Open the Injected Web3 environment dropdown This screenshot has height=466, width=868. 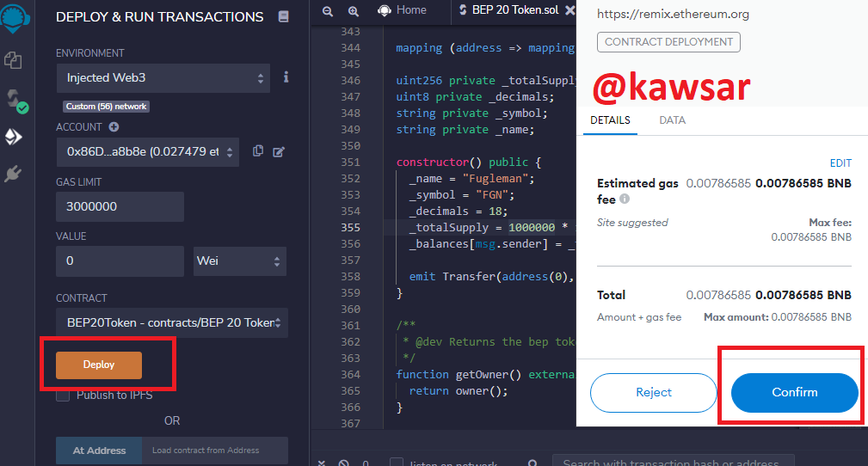tap(163, 78)
